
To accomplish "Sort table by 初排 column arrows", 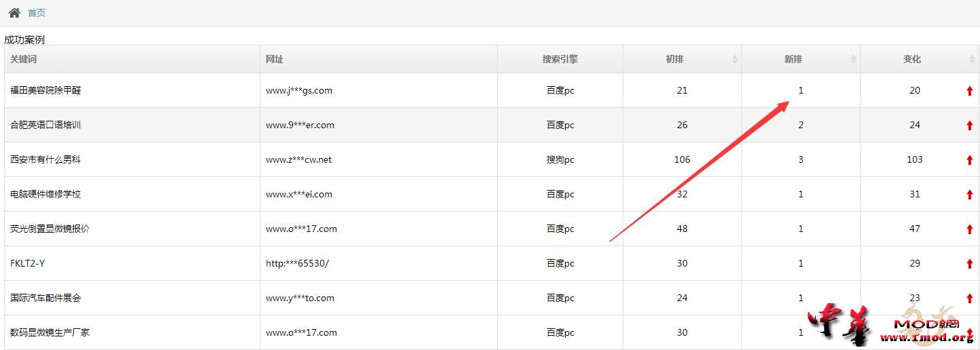I will coord(734,60).
